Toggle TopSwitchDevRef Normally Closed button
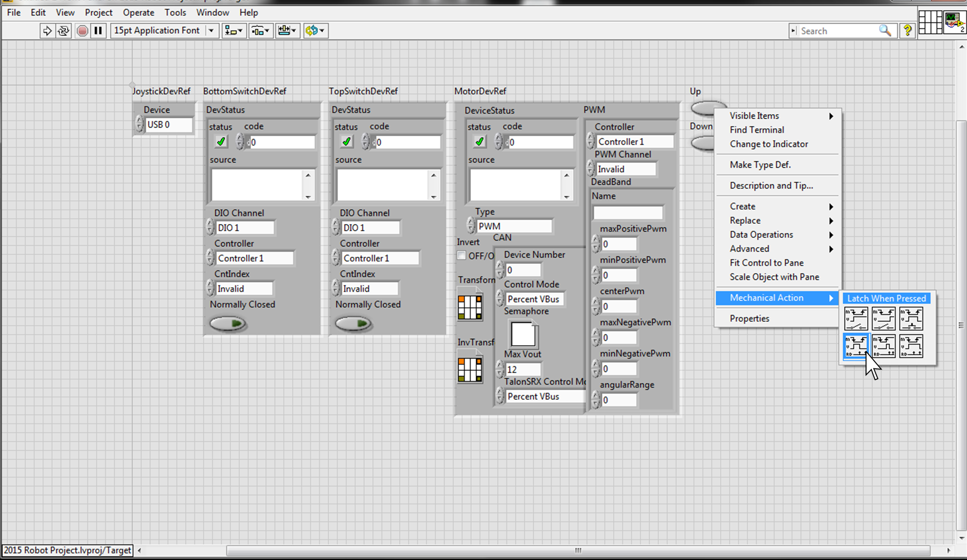This screenshot has width=967, height=560. coord(353,324)
